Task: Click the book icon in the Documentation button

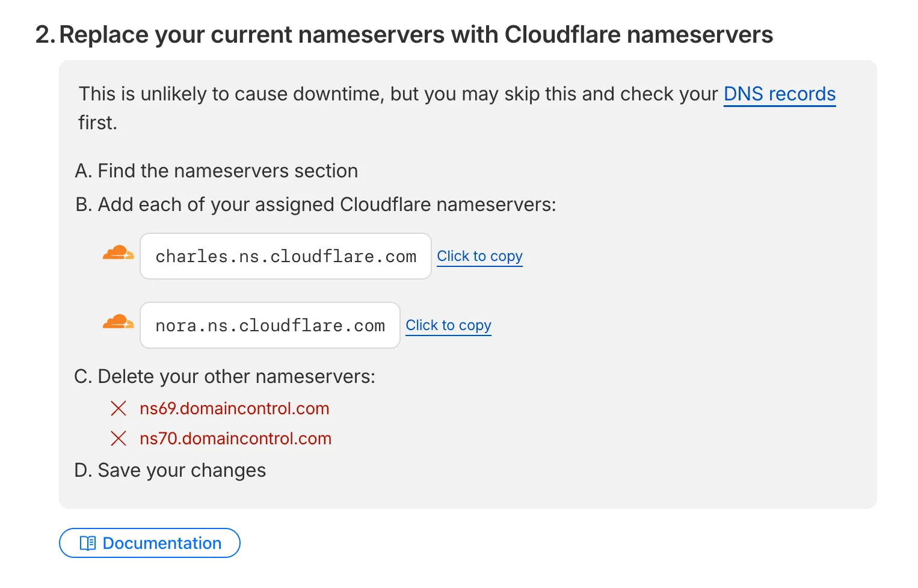Action: [87, 543]
